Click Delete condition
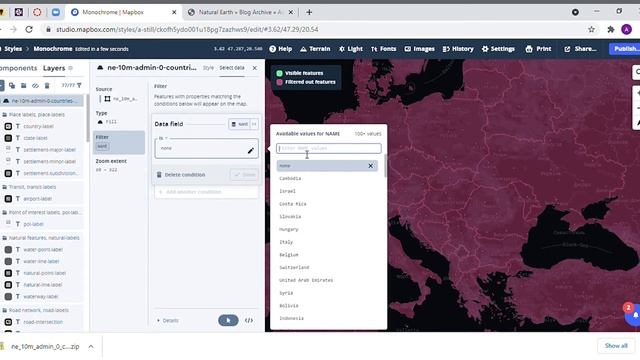This screenshot has height=360, width=640. coord(181,175)
